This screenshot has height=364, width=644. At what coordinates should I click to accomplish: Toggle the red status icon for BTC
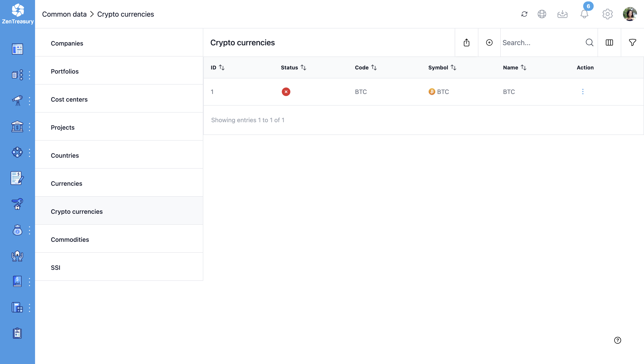pyautogui.click(x=286, y=92)
